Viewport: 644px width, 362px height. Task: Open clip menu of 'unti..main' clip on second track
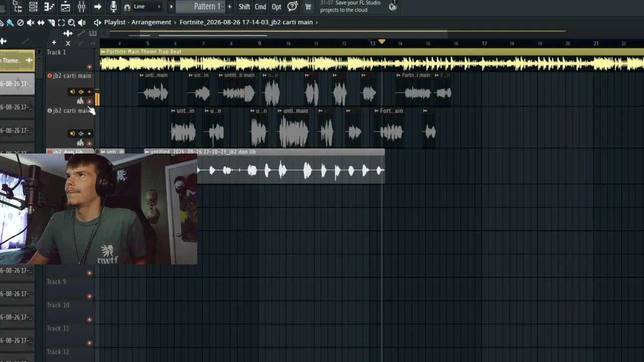pos(280,111)
